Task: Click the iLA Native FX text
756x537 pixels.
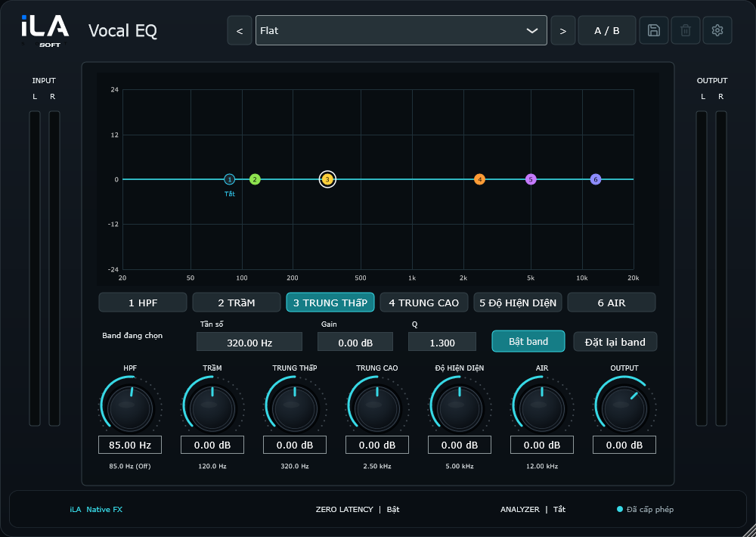Action: [96, 510]
